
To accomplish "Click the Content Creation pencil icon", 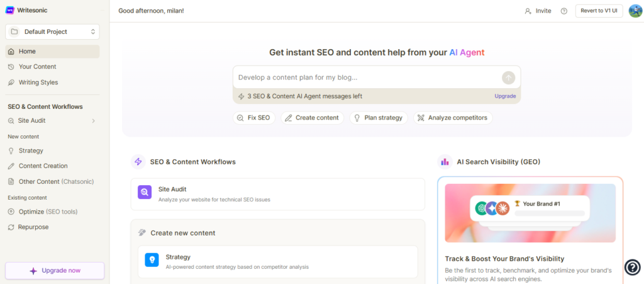I will pyautogui.click(x=11, y=166).
